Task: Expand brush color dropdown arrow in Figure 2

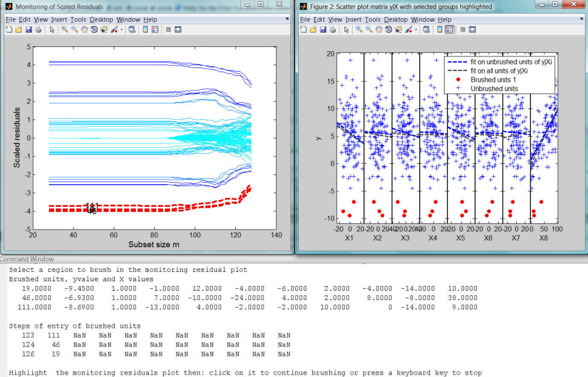Action: click(416, 29)
